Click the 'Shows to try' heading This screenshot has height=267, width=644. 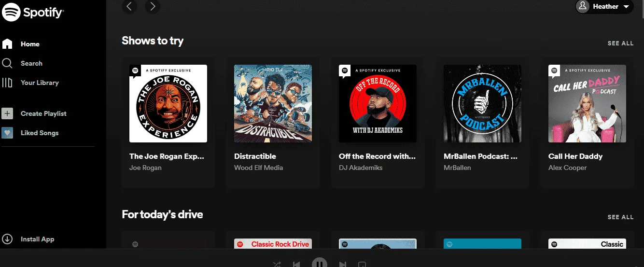pos(153,41)
